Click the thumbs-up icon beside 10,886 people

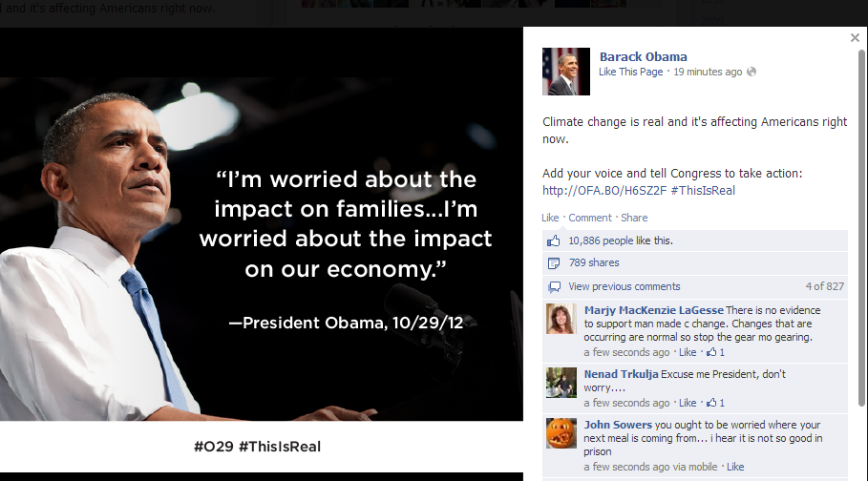(554, 240)
